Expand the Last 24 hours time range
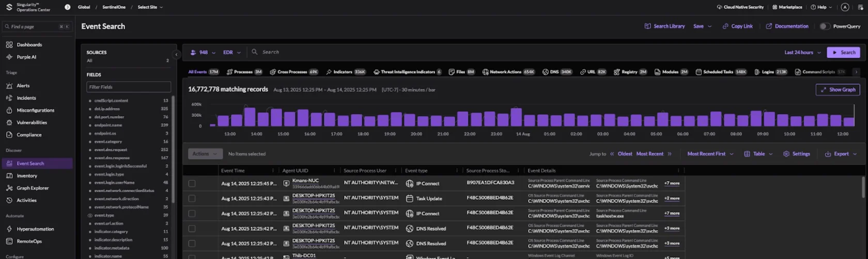The width and height of the screenshot is (868, 259). (802, 52)
